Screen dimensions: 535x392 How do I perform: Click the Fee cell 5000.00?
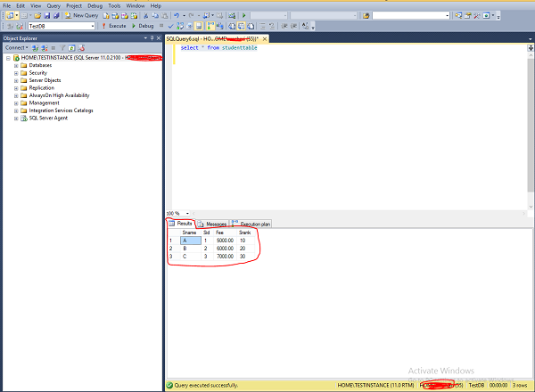(x=225, y=241)
